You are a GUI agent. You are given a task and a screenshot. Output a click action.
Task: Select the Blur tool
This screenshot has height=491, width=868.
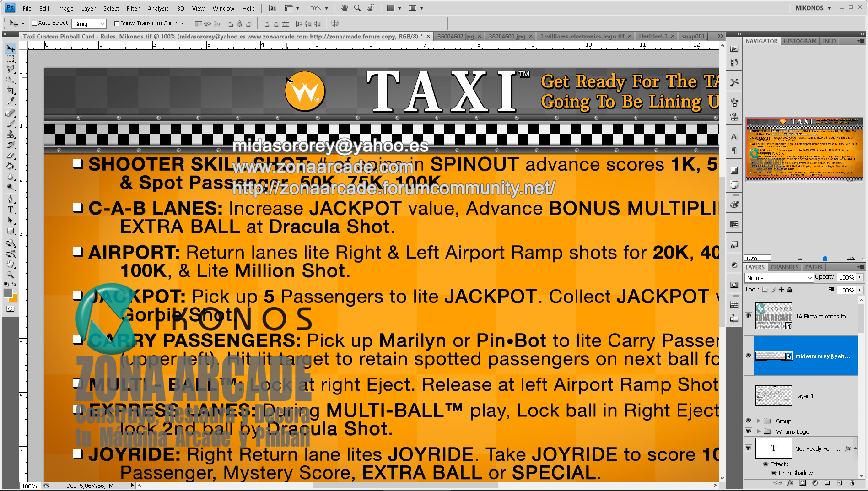click(11, 176)
